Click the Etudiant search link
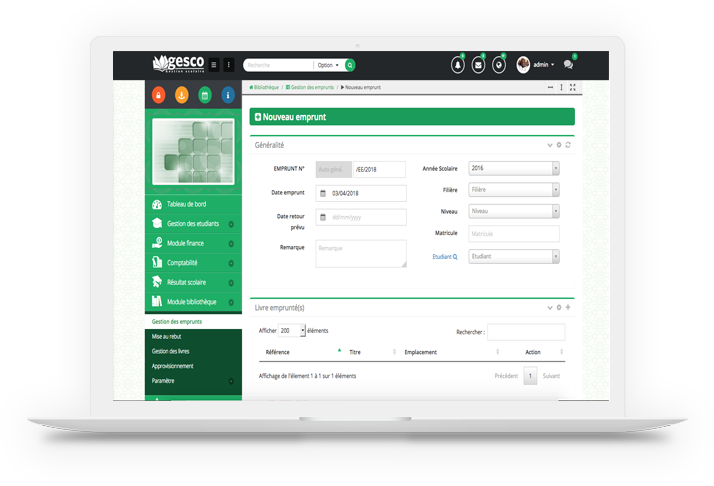 tap(444, 256)
